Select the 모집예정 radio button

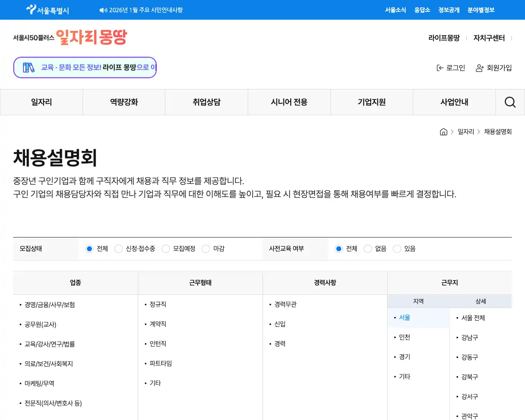point(166,249)
